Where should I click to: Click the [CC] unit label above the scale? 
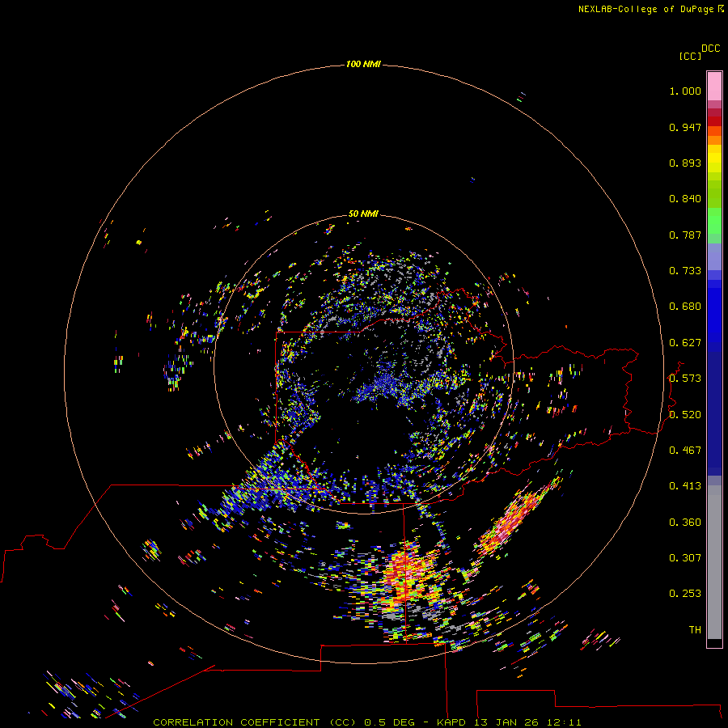click(690, 57)
